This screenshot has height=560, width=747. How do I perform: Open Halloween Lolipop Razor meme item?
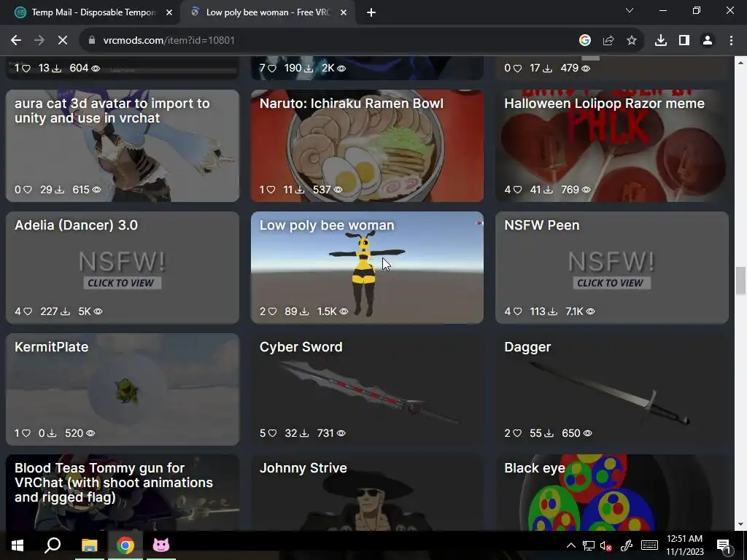(612, 146)
